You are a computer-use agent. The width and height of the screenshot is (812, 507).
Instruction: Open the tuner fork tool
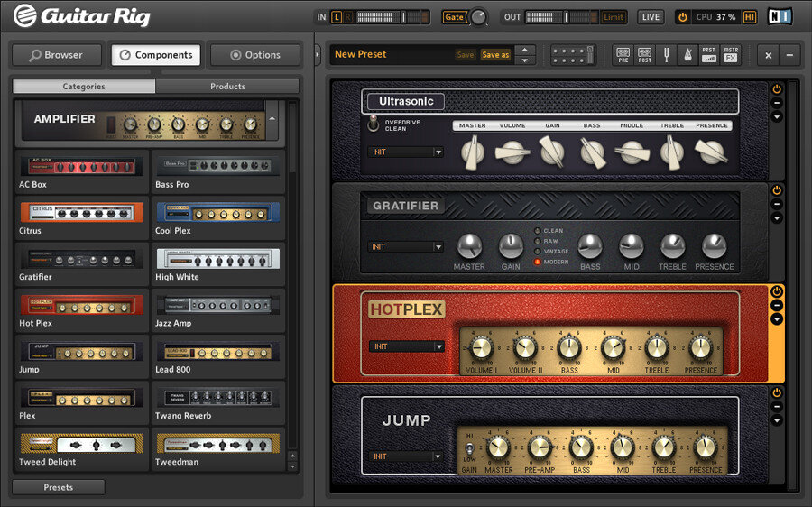click(x=667, y=55)
